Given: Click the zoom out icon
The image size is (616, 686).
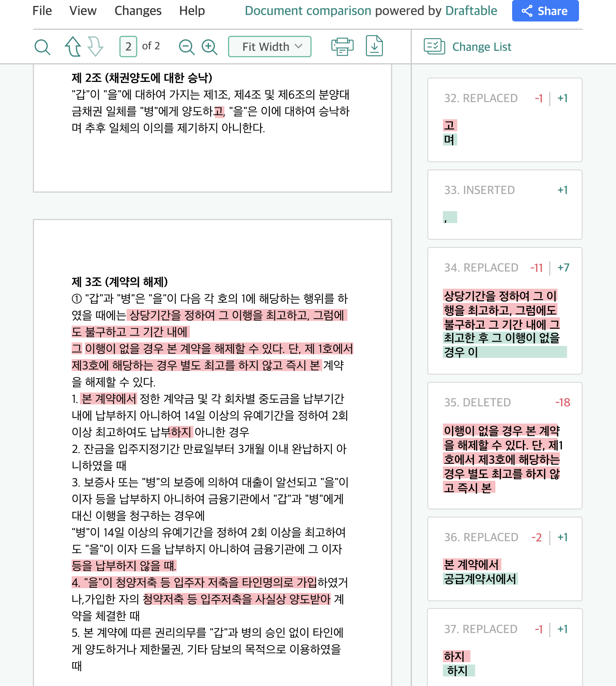Looking at the screenshot, I should (x=187, y=47).
